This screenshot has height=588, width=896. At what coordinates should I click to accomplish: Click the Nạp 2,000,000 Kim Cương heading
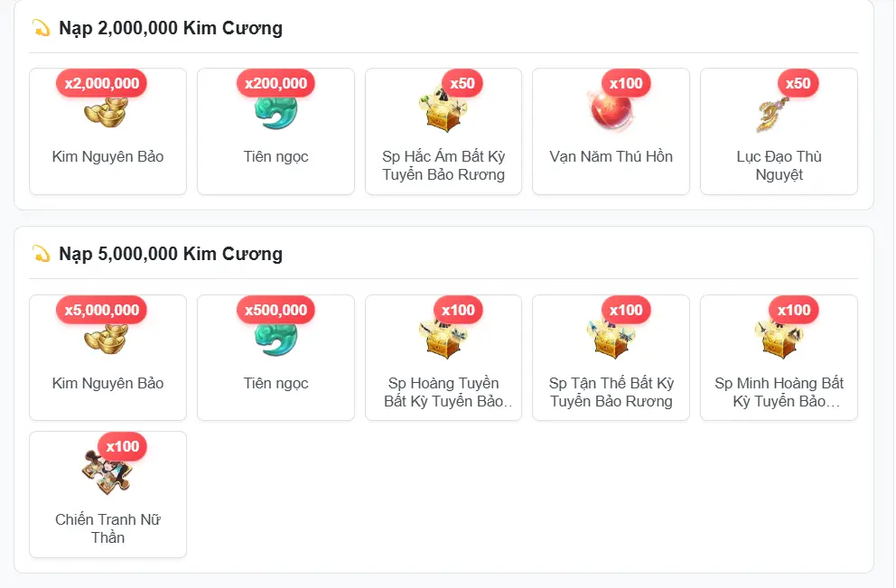click(171, 28)
